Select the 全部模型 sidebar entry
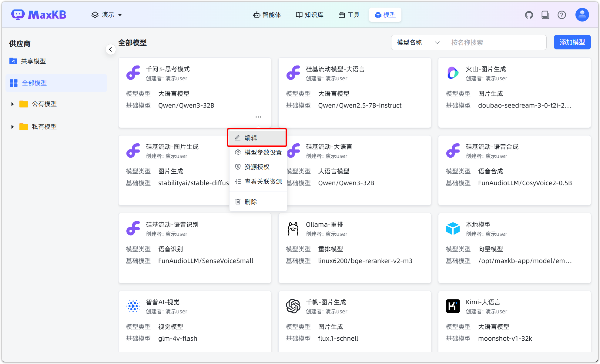Viewport: 600px width, 364px height. coord(35,83)
